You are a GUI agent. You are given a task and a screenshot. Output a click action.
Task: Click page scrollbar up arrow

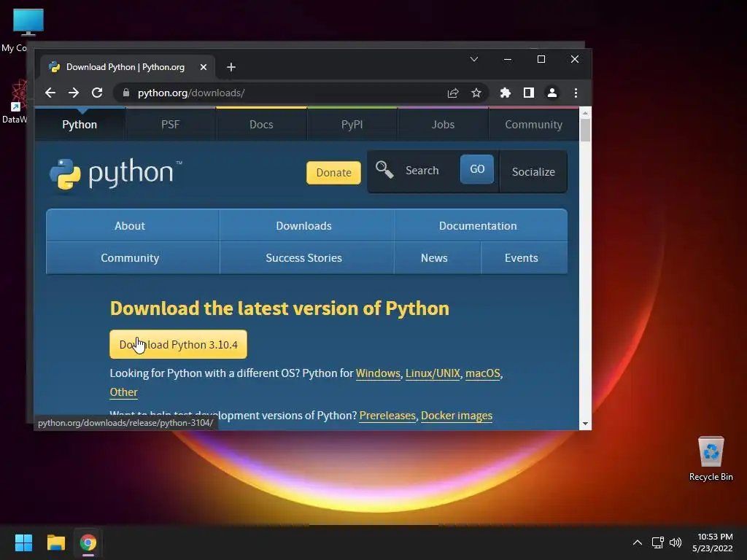coord(585,113)
